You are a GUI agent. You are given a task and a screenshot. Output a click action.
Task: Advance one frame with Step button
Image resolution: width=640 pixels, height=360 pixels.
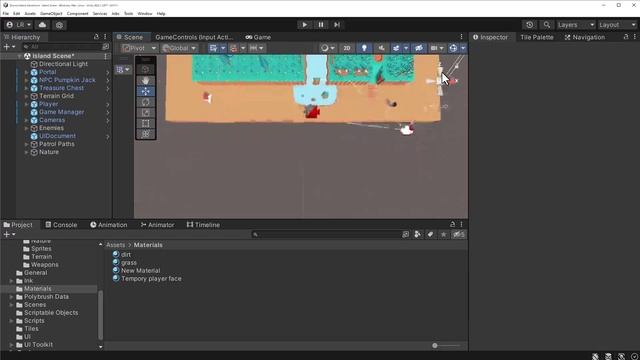[x=337, y=25]
